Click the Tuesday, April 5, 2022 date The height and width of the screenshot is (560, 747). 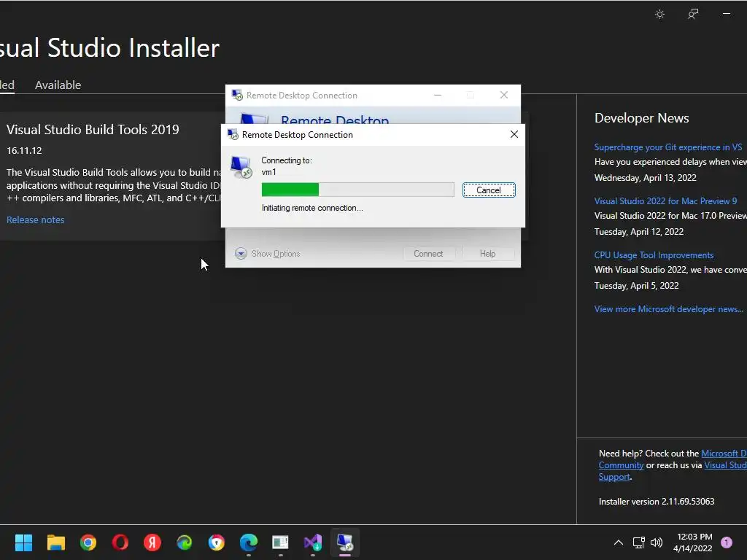coord(636,286)
